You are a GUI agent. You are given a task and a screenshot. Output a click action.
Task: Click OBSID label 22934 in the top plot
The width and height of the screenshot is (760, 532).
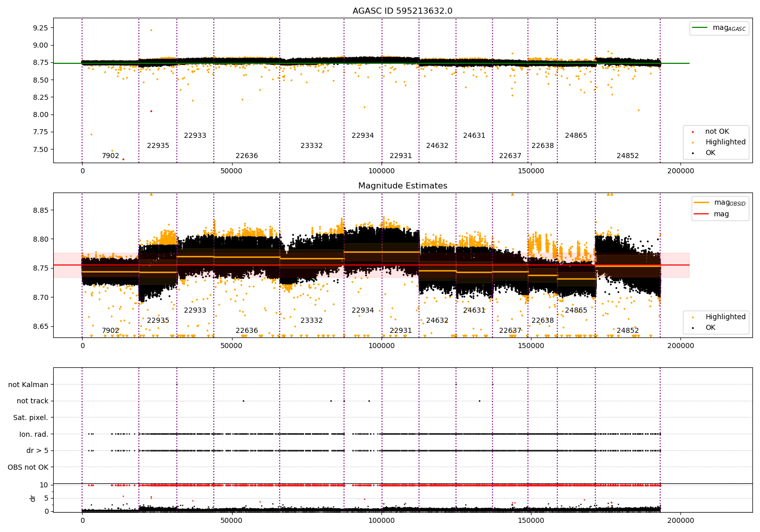pos(363,136)
